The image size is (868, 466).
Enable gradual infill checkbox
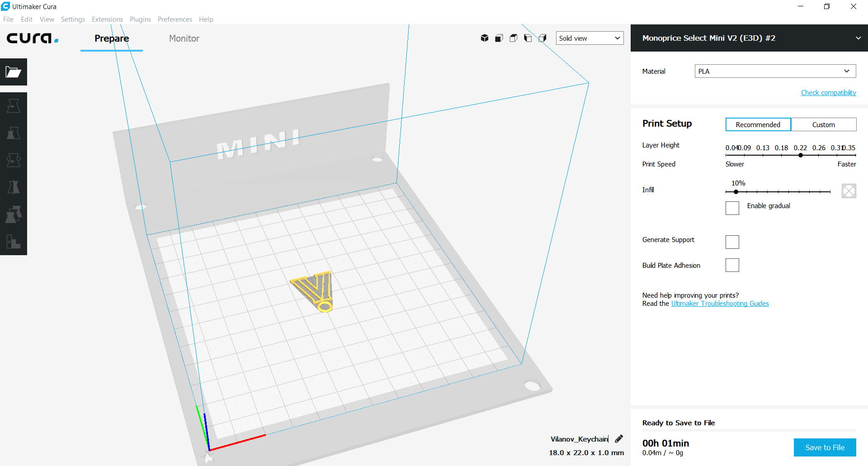coord(732,208)
